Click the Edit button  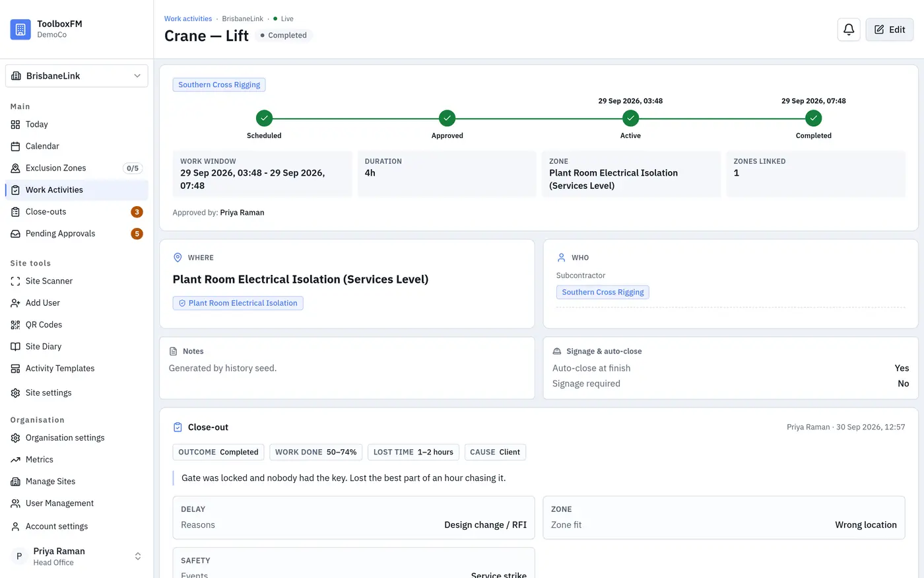[890, 30]
